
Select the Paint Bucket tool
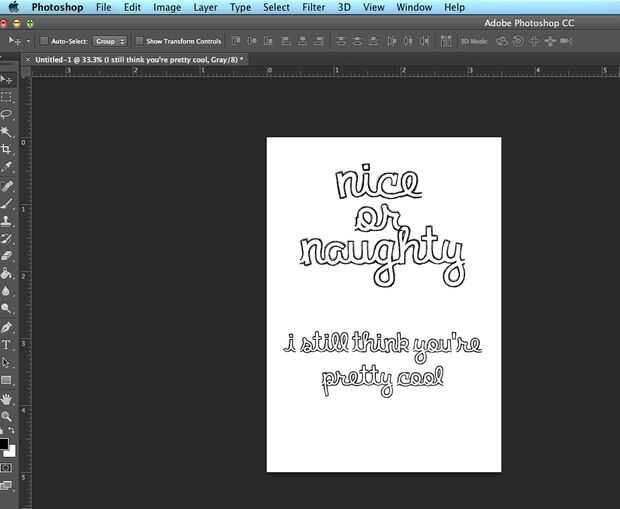[x=6, y=273]
